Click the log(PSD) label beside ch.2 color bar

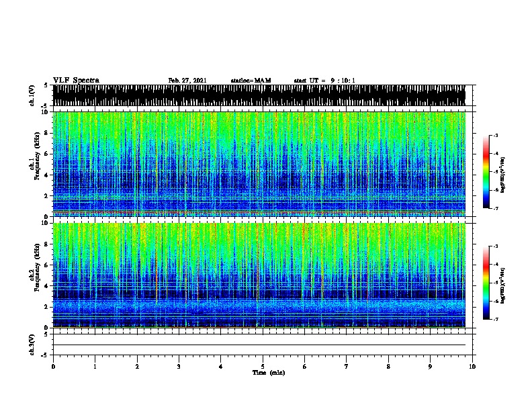point(502,285)
